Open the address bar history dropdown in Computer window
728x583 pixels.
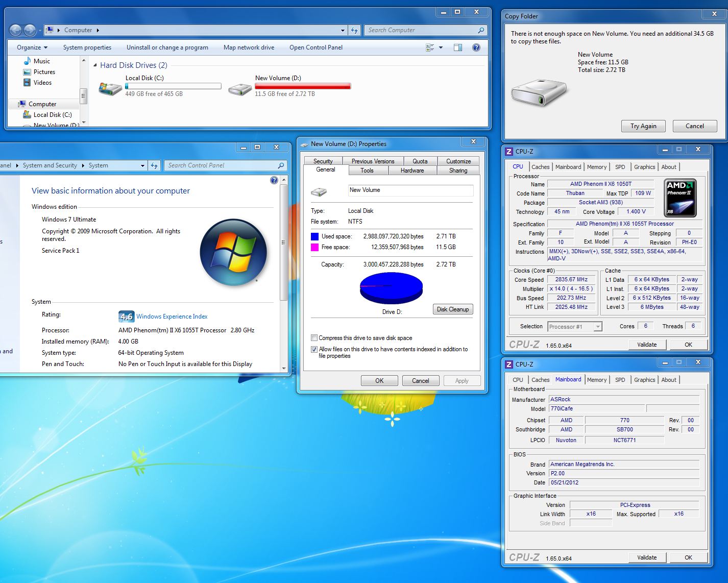point(343,30)
